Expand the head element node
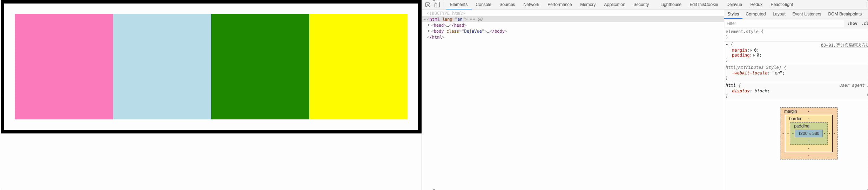The height and width of the screenshot is (190, 868). [x=429, y=25]
